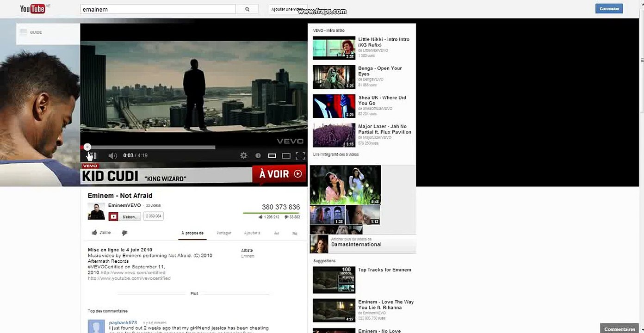Screen dimensions: 644x333
Task: Click the Connexion sign-in button
Action: [609, 9]
